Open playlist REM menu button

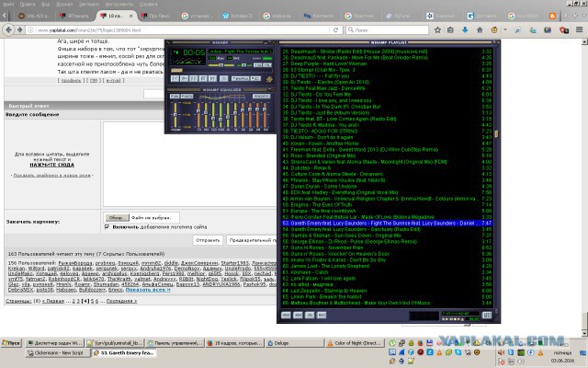pyautogui.click(x=298, y=315)
